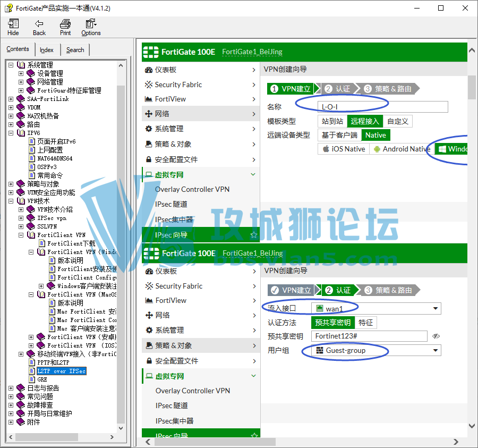Expand the IPSec vpn tree node
Viewport: 478px width, 448px height.
pos(21,218)
